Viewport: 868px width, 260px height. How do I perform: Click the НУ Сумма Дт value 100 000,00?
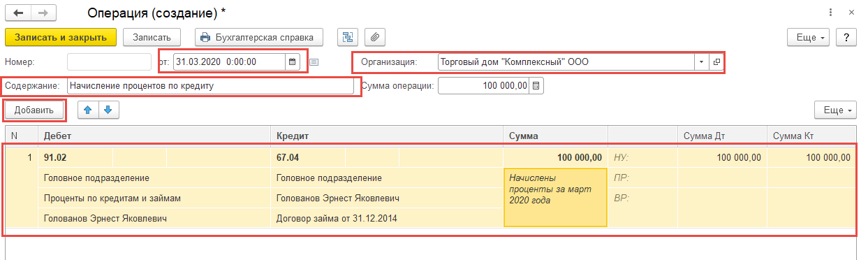click(x=722, y=158)
